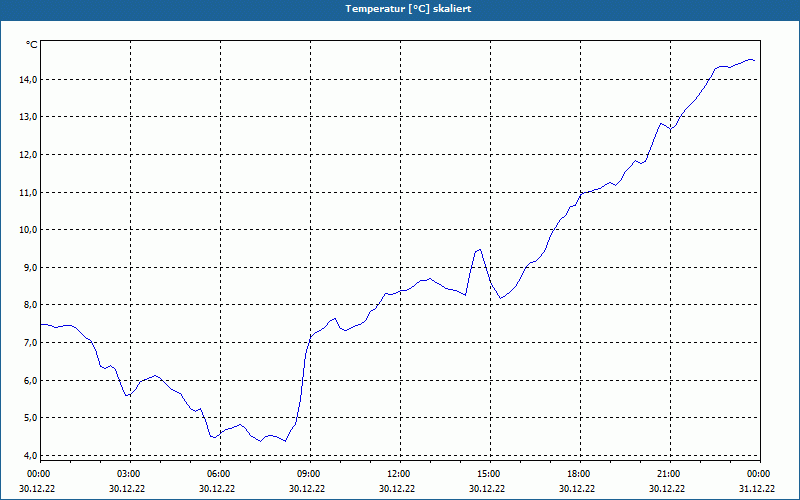
Task: Click the 31.12.22 date label
Action: point(757,488)
